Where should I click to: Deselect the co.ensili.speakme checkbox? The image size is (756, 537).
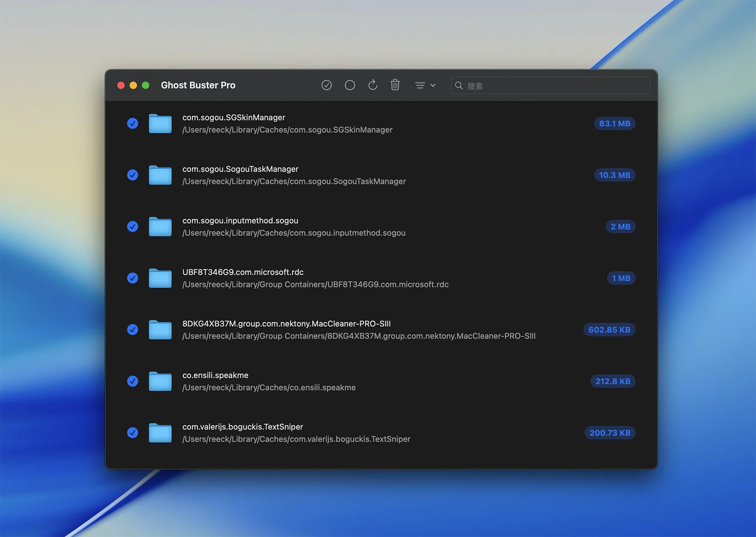point(133,381)
